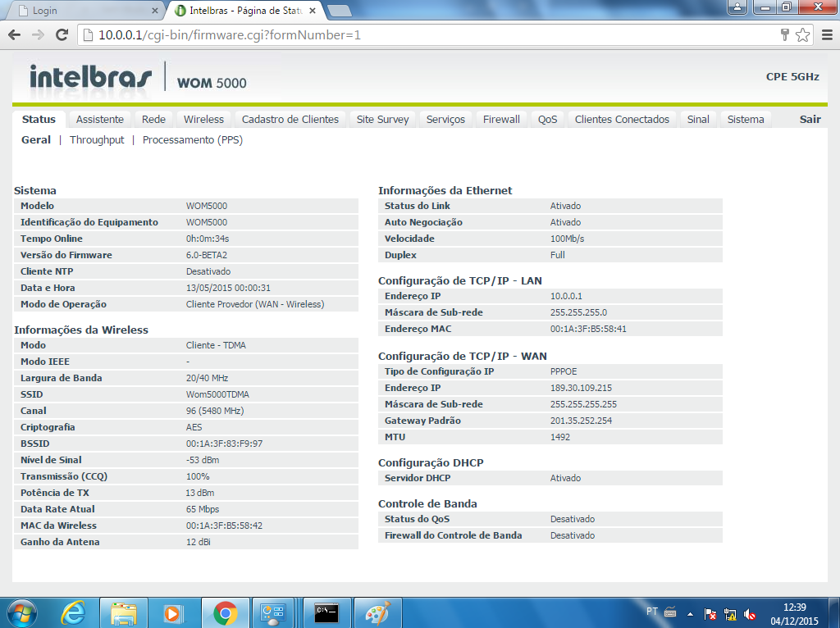Click the PT language indicator
The width and height of the screenshot is (840, 628).
(652, 612)
